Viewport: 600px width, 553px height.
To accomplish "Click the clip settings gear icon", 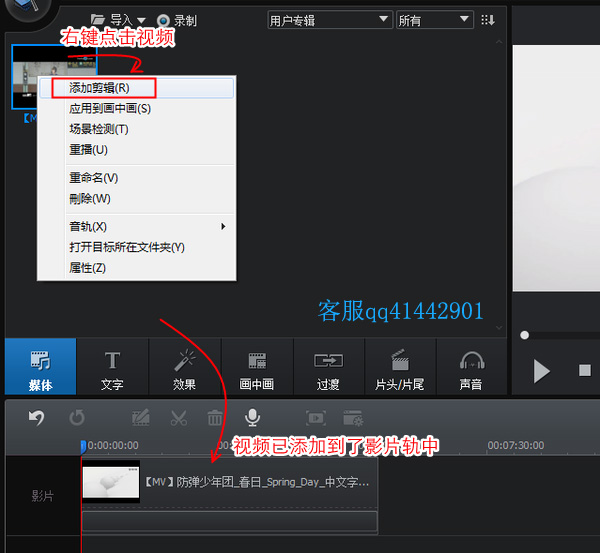I will [353, 418].
